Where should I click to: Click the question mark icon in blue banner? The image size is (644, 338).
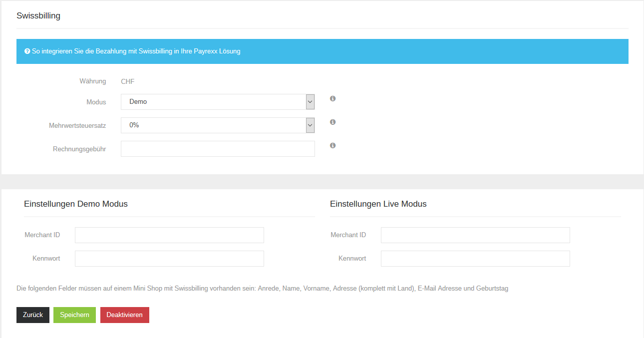point(27,51)
